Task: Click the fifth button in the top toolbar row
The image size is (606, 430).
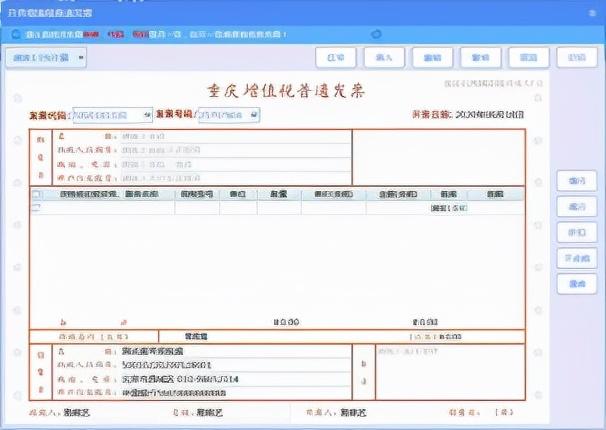Action: pos(528,58)
